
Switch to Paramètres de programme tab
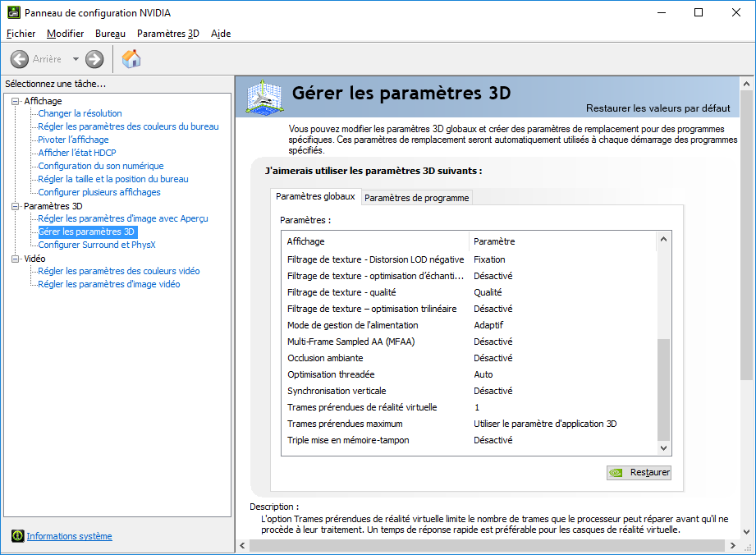click(417, 198)
